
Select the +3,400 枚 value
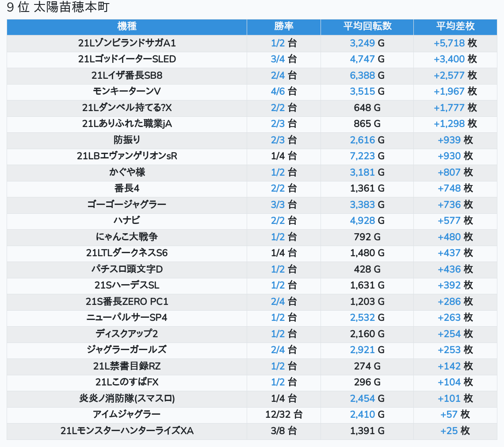[x=455, y=59]
